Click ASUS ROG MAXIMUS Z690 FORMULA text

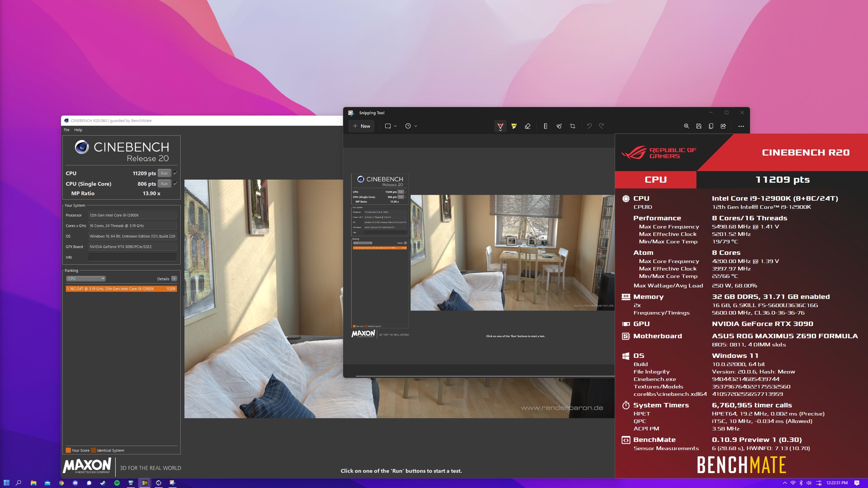[785, 336]
